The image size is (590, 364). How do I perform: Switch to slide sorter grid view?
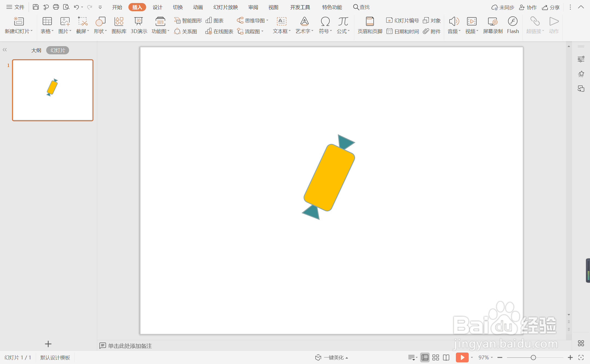pos(436,357)
